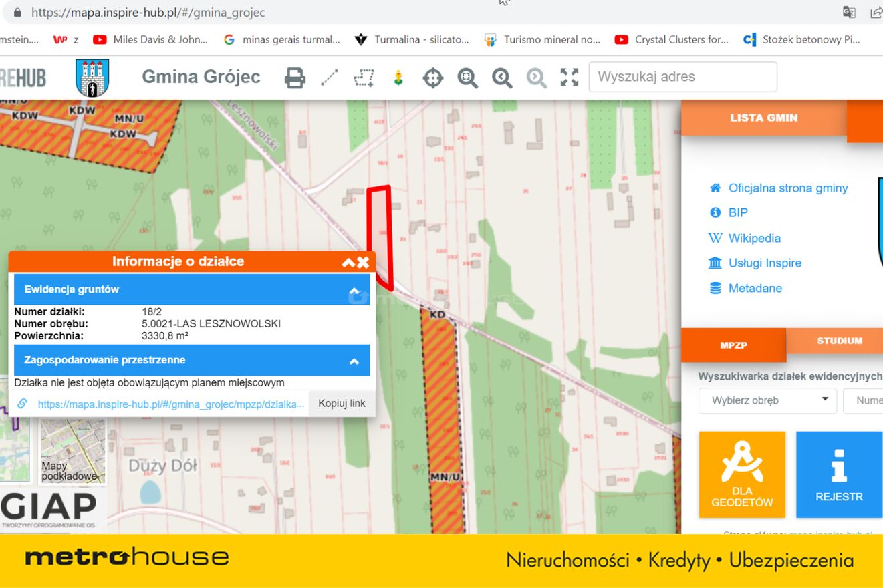Select the measure area polygon tool
This screenshot has height=588, width=883.
[364, 78]
